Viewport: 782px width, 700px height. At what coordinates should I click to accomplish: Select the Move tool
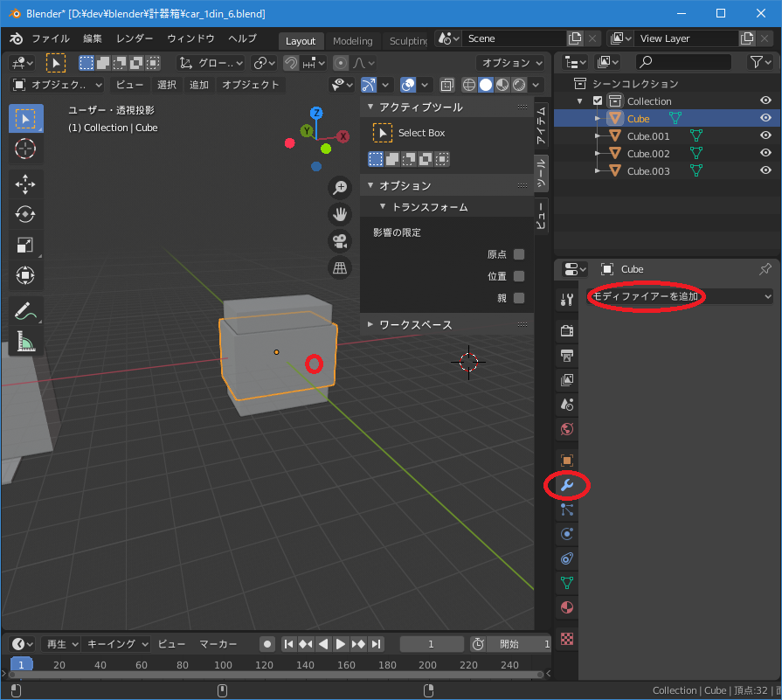[x=25, y=184]
